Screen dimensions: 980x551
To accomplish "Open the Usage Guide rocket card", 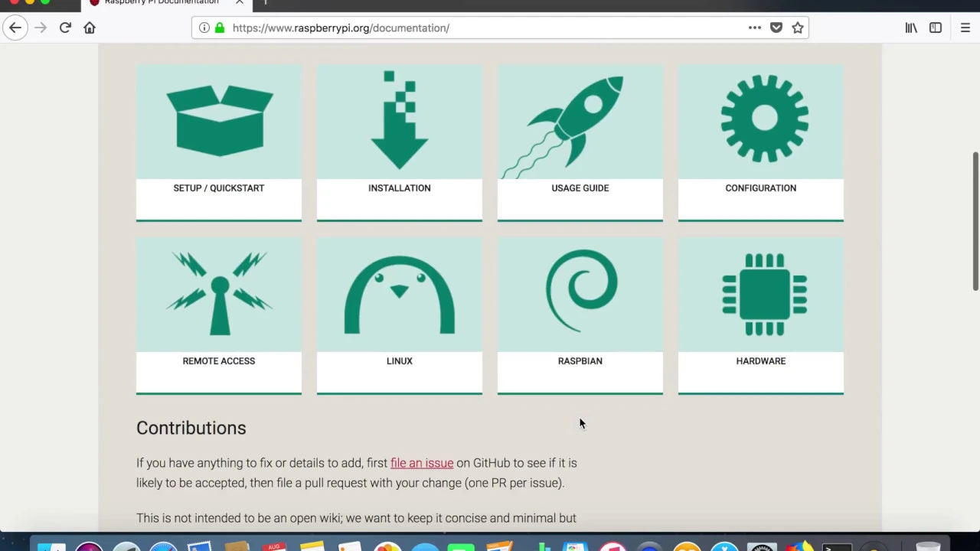I will pos(580,143).
